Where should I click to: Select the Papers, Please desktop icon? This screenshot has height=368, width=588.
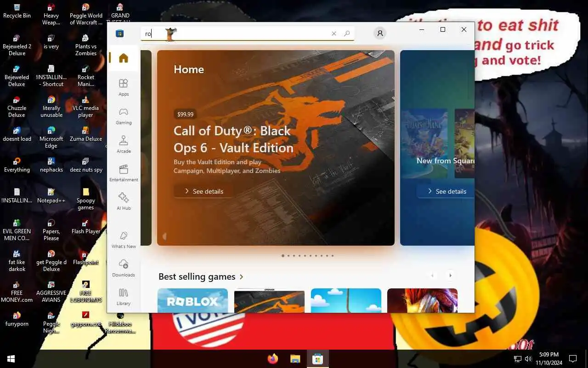51,230
